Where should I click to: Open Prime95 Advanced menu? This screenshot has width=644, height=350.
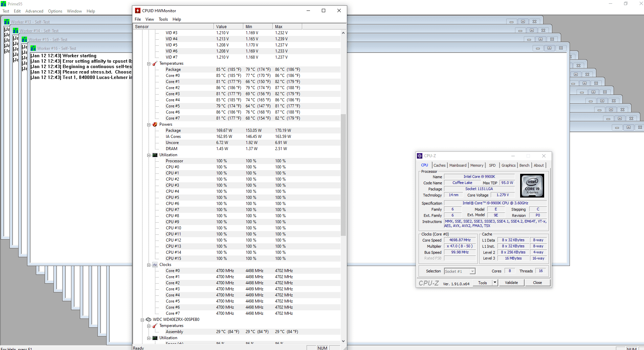click(34, 11)
